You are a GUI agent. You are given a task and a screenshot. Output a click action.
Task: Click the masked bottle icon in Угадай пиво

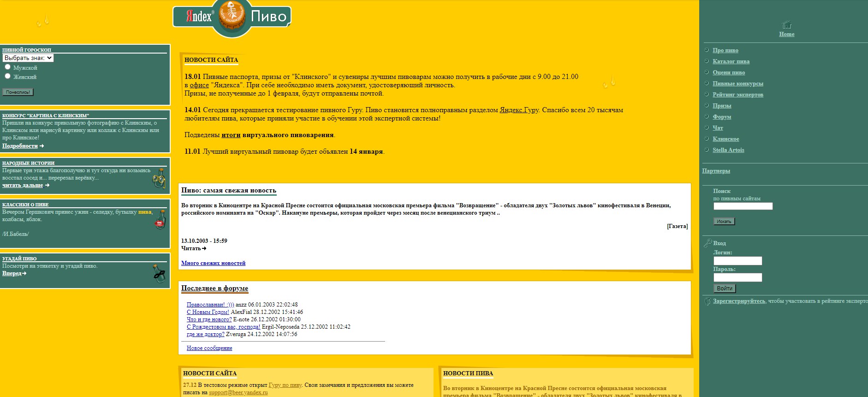tap(160, 273)
